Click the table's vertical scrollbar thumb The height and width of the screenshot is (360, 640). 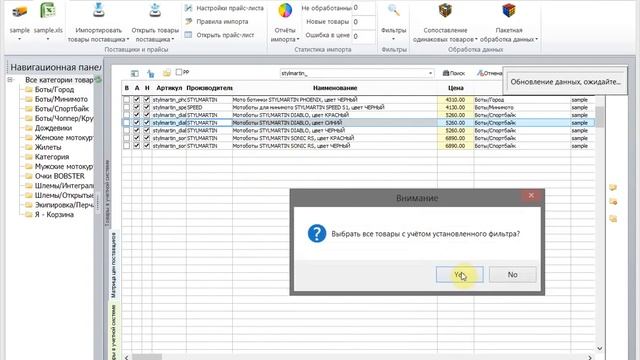pyautogui.click(x=599, y=117)
